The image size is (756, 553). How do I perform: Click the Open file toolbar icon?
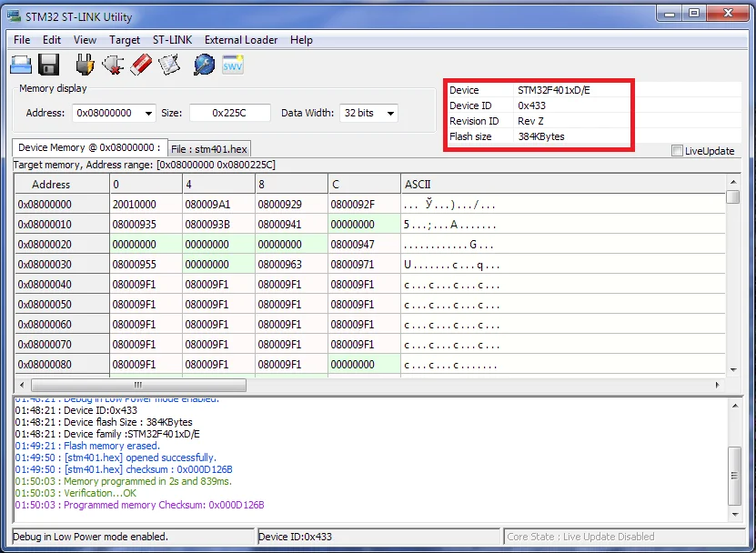21,65
